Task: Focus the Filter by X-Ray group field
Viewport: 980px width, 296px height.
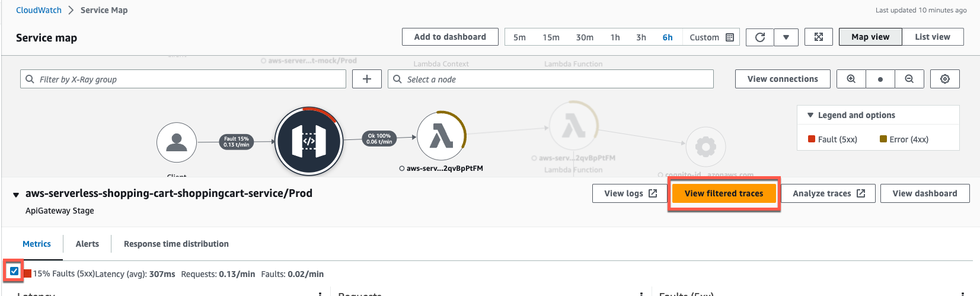Action: [x=183, y=79]
